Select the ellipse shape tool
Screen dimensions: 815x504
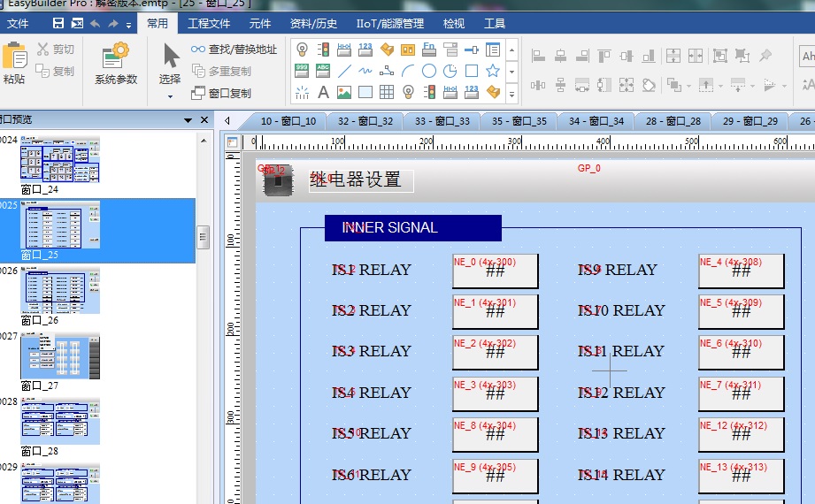tap(429, 71)
